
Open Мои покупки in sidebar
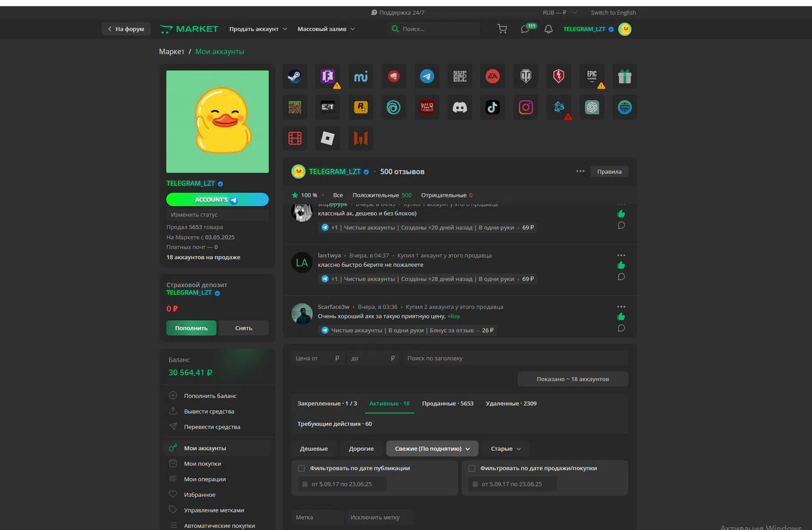tap(202, 464)
